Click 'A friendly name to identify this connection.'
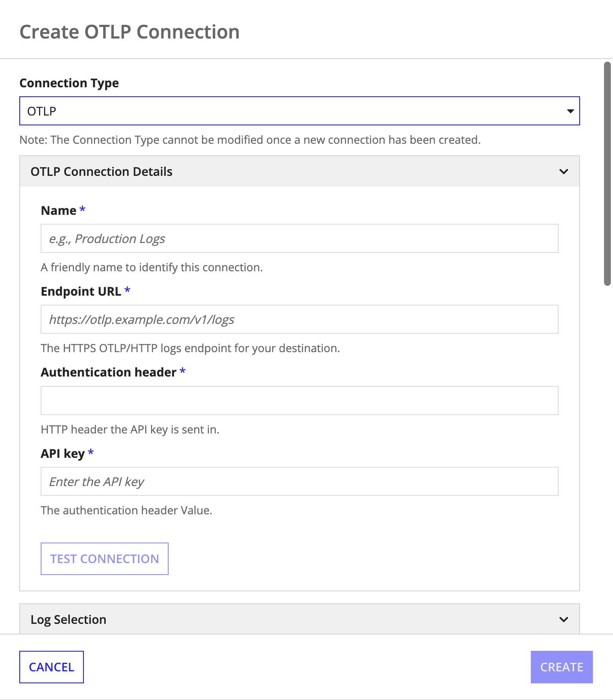 (x=152, y=267)
